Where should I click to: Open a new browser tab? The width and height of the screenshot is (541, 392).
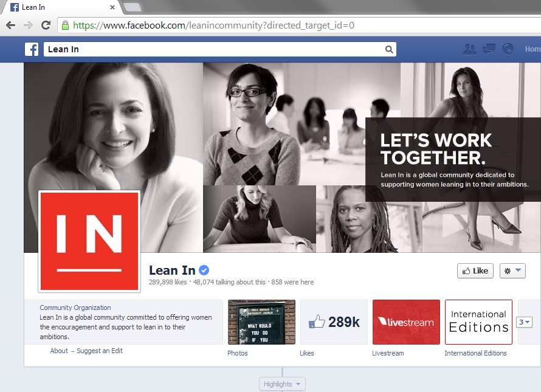[132, 7]
